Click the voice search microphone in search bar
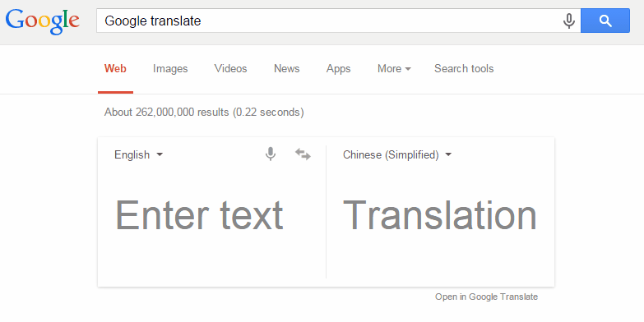Screen dimensions: 644x322 [x=569, y=21]
